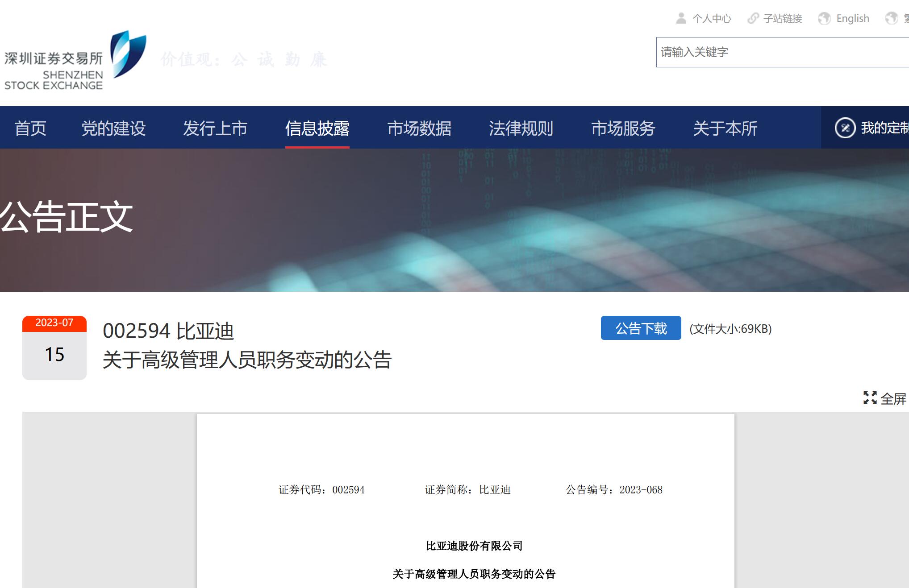Click 公告编号：2023-068 in document
909x588 pixels.
[614, 490]
